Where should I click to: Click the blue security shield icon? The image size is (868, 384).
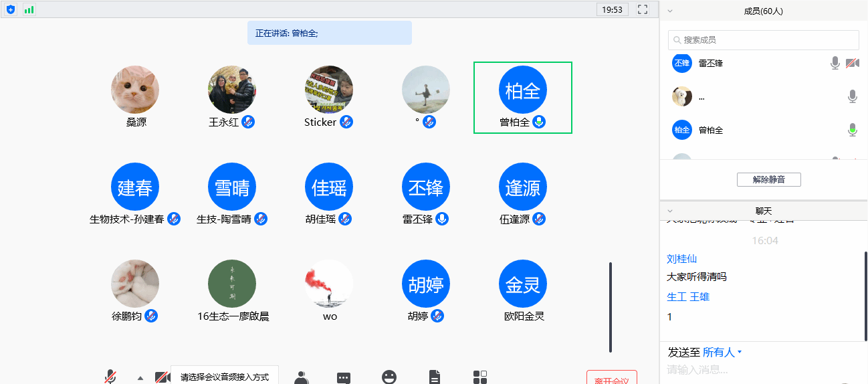coord(11,9)
